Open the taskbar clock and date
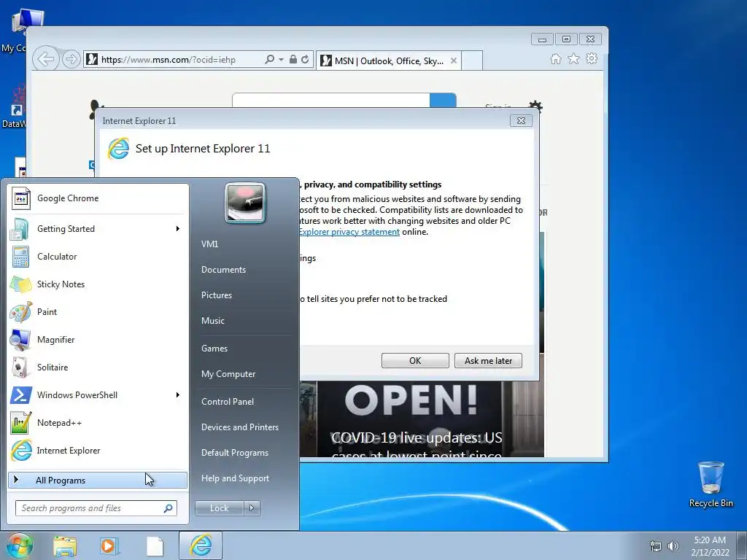This screenshot has height=560, width=747. [710, 546]
